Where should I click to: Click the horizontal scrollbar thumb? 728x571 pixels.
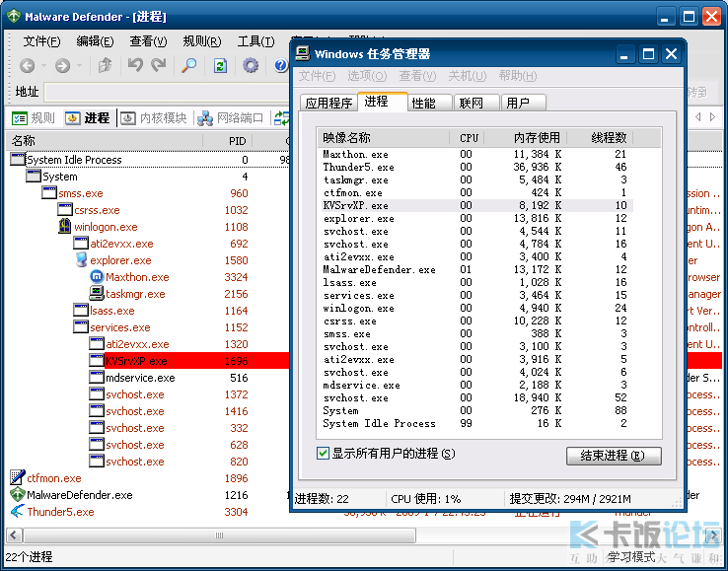pos(219,535)
